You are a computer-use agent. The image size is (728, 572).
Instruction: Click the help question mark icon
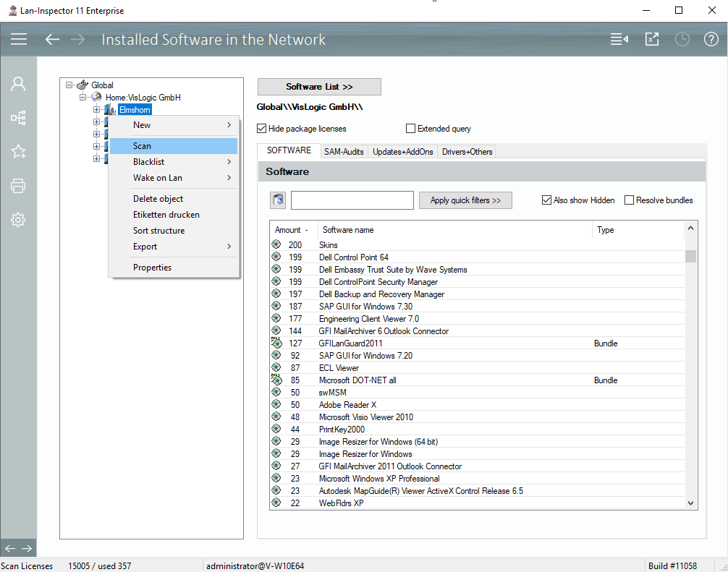(711, 39)
